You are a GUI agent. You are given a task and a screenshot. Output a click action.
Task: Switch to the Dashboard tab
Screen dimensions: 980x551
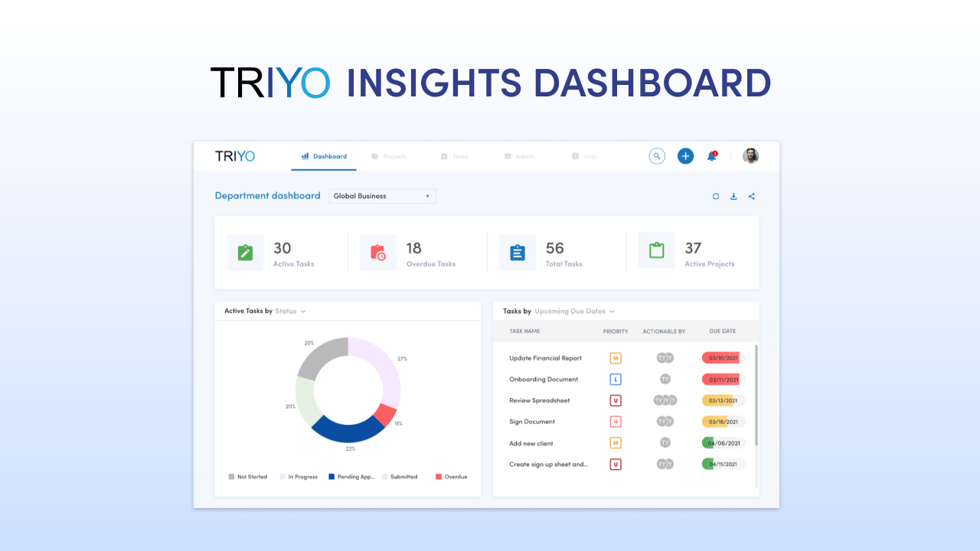(324, 156)
